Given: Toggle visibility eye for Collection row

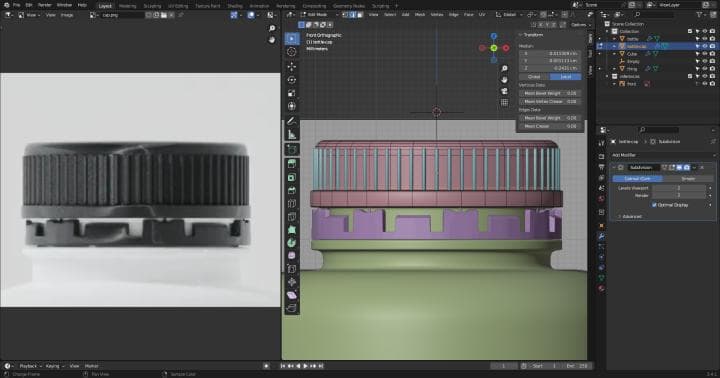Looking at the screenshot, I should (705, 31).
